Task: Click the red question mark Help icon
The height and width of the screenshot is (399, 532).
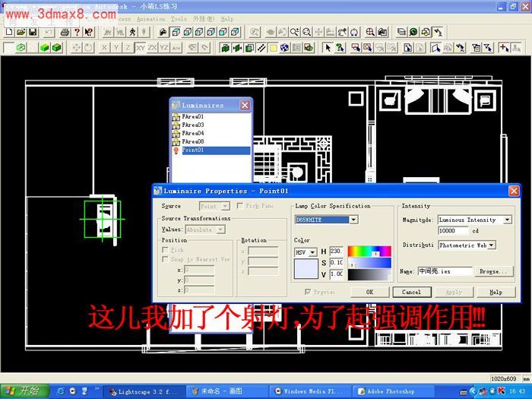Action: 77,32
